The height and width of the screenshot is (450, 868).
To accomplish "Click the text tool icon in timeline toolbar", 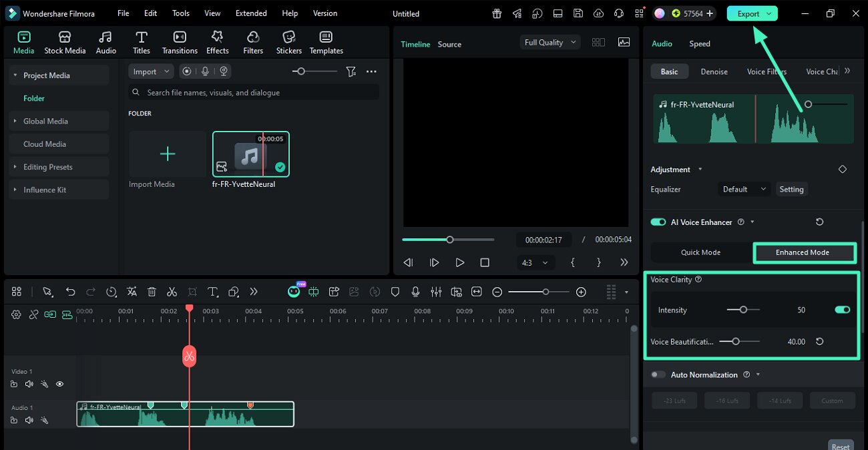I will tap(212, 292).
